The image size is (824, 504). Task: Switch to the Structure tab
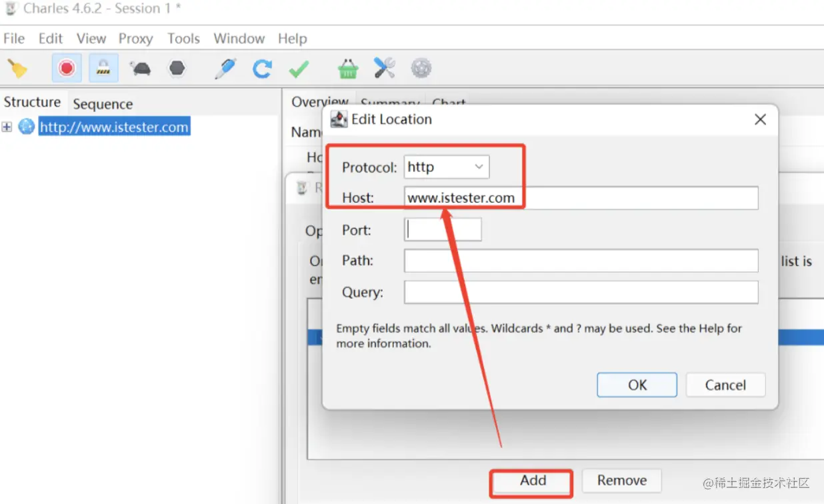33,102
